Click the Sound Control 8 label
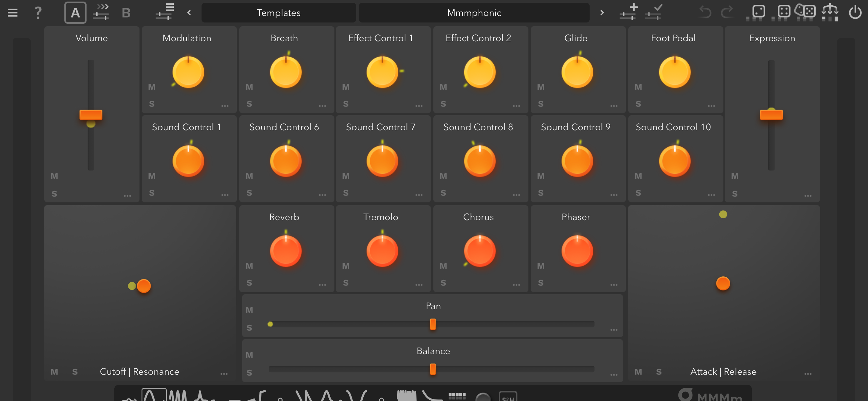This screenshot has height=401, width=868. 478,127
